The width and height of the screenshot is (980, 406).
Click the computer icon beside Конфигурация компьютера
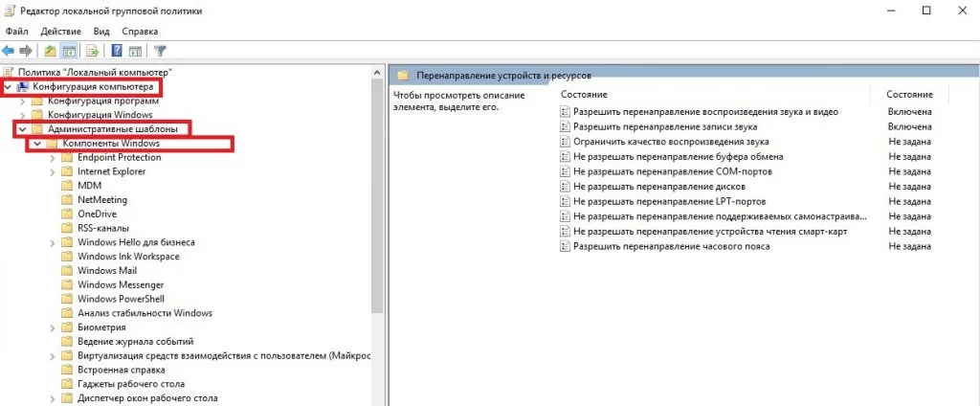point(23,86)
